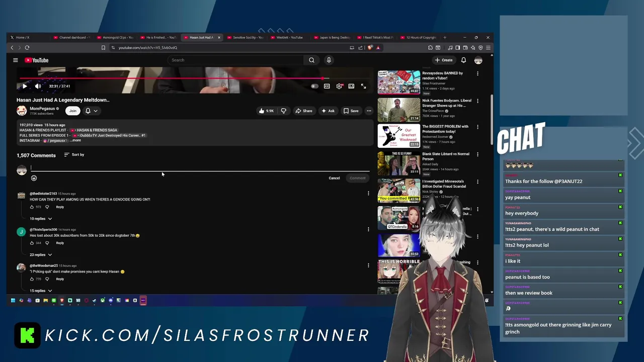Open MorePegasus channel avatar

[22, 111]
